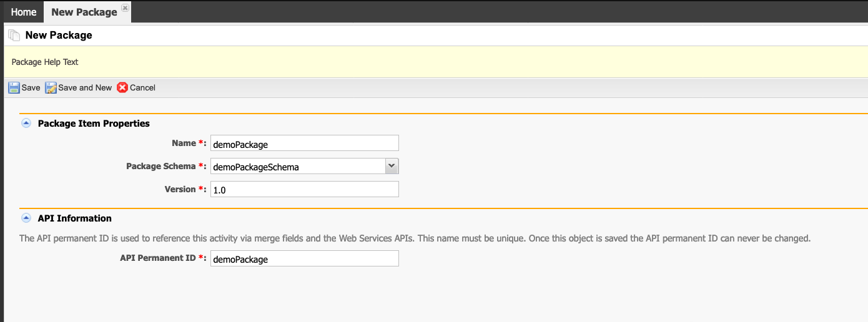Collapse the API Information section

(26, 218)
